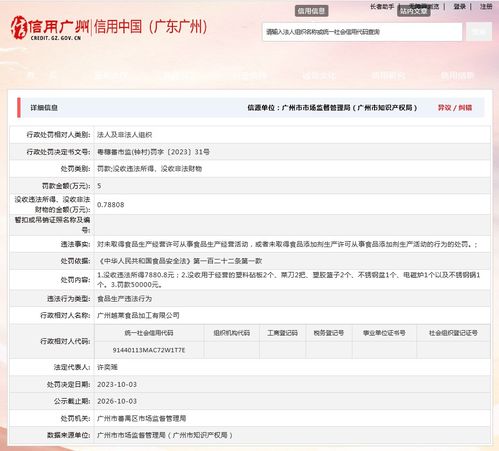Screen dimensions: 499x451
Task: Click the red 纠错 correction link
Action: click(x=465, y=108)
